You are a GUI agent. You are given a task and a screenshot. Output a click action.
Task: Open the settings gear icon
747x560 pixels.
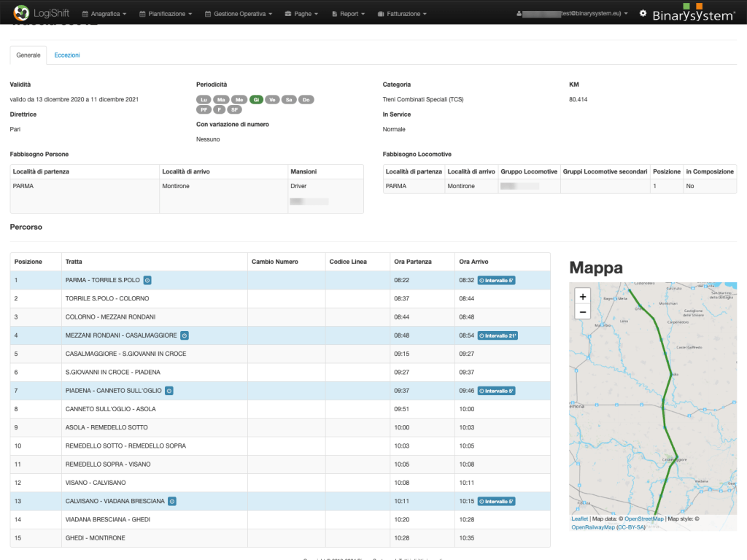point(643,13)
